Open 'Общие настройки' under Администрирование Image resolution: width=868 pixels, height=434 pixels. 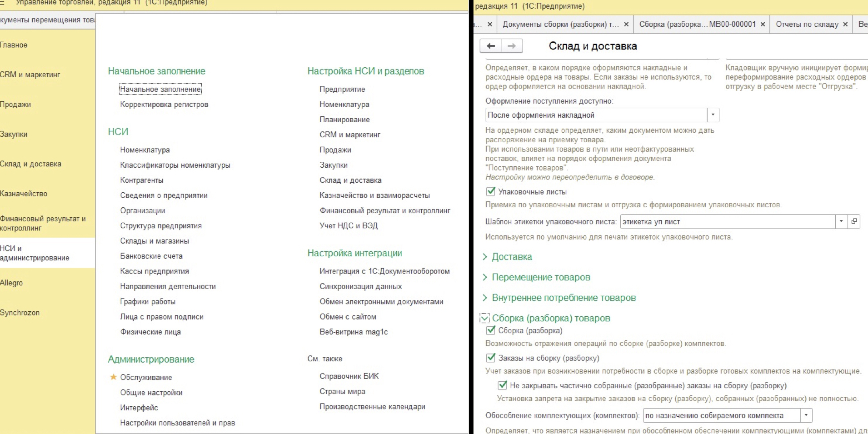pos(151,392)
